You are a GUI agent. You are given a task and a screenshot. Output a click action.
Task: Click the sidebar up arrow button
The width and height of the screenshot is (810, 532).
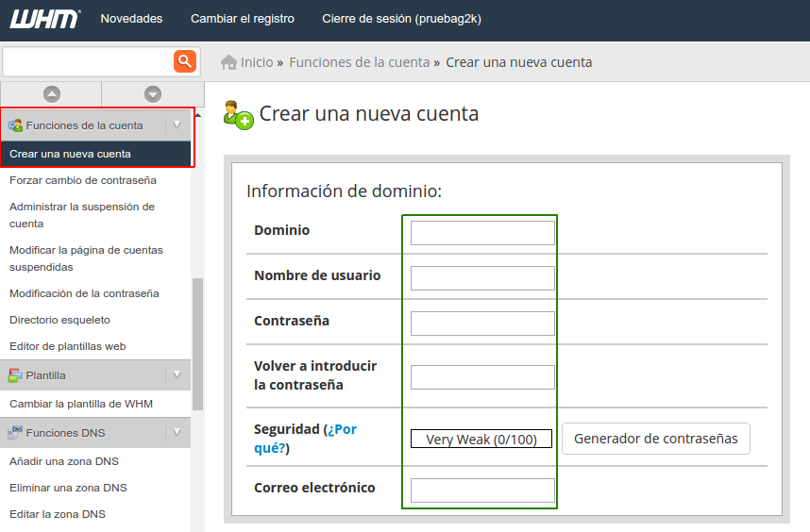(x=52, y=94)
